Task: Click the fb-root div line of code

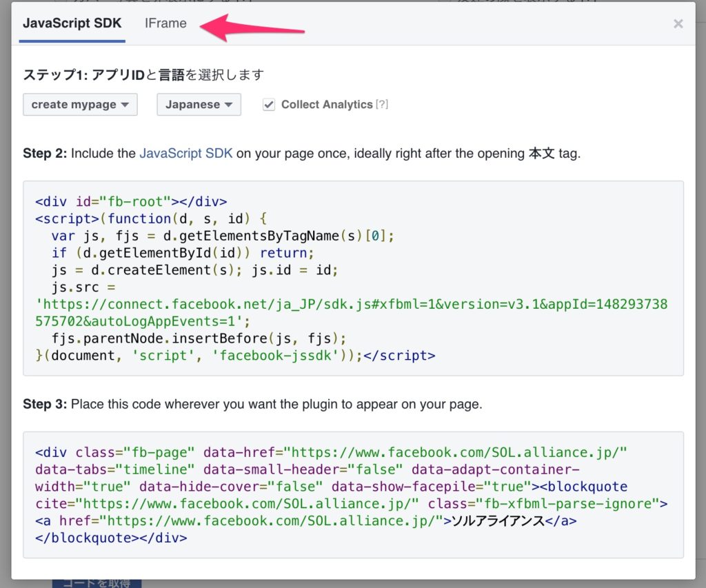Action: click(x=131, y=202)
